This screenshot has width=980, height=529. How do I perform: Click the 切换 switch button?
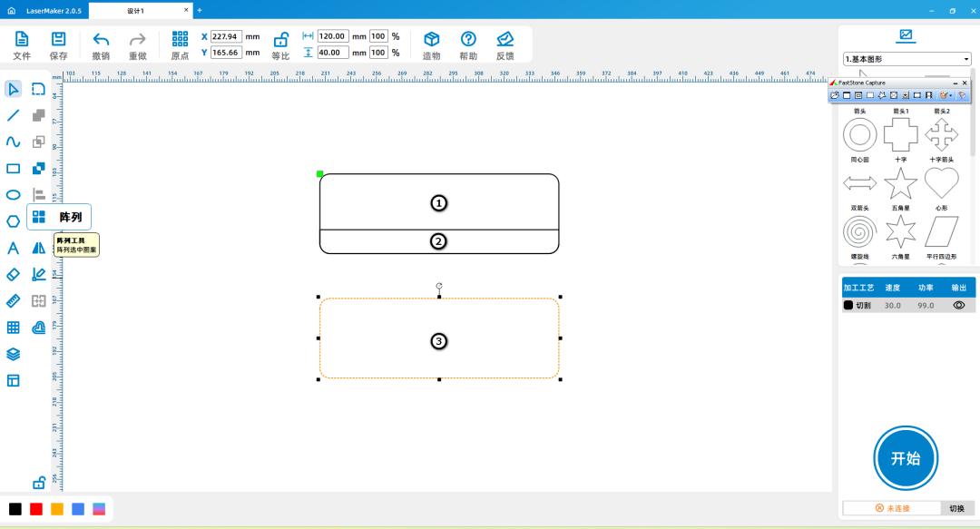956,508
